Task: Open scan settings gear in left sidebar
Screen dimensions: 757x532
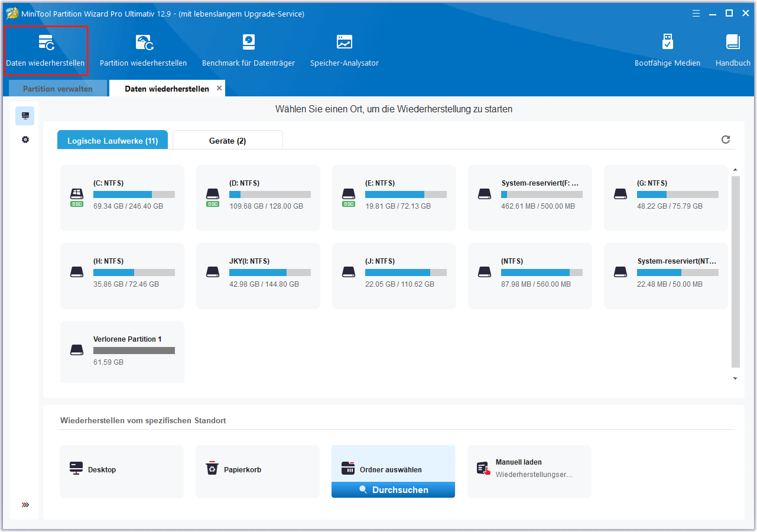Action: [25, 140]
